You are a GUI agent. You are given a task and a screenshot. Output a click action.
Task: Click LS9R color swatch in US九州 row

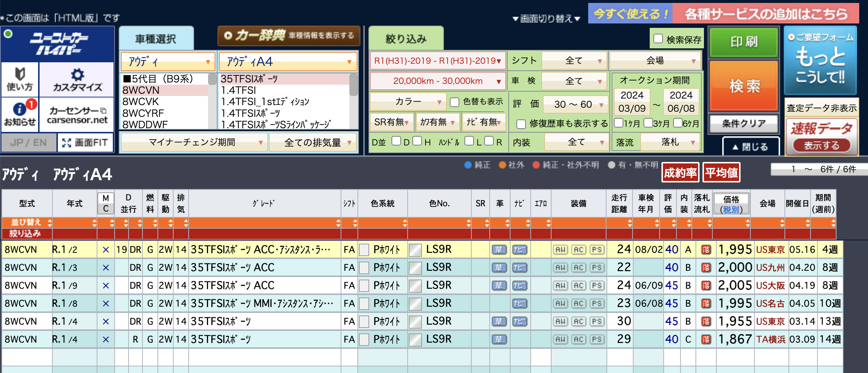[415, 268]
